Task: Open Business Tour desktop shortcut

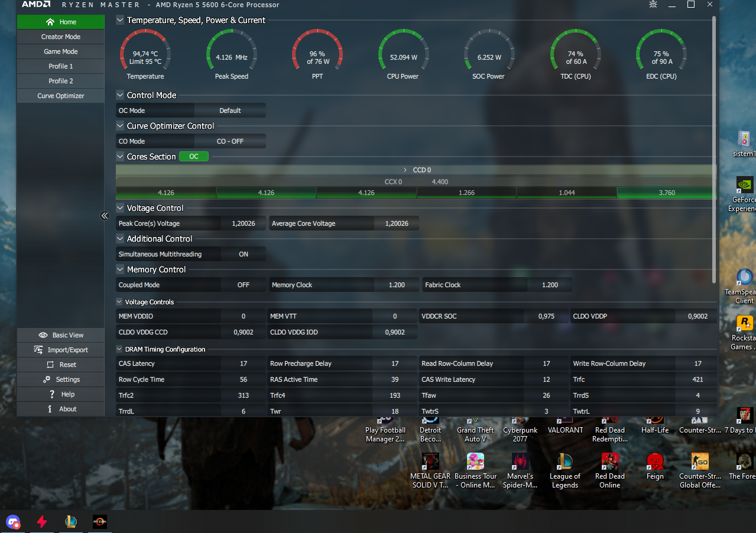Action: click(475, 470)
